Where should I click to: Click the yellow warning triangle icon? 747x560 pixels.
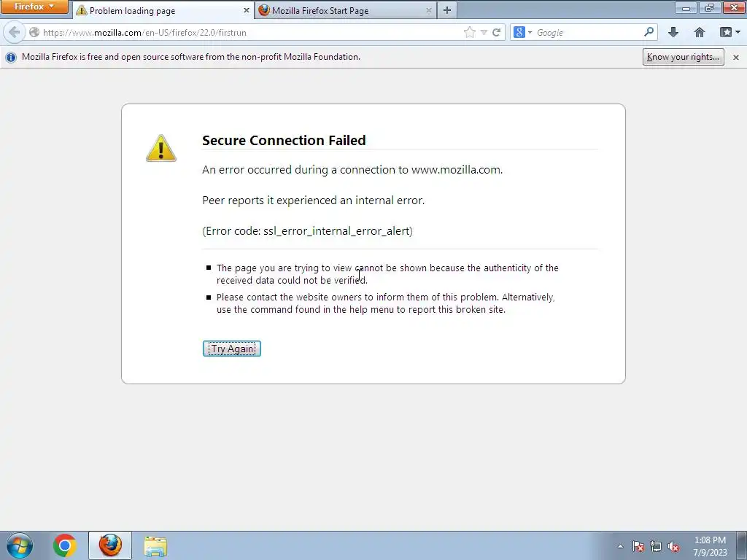click(x=161, y=148)
